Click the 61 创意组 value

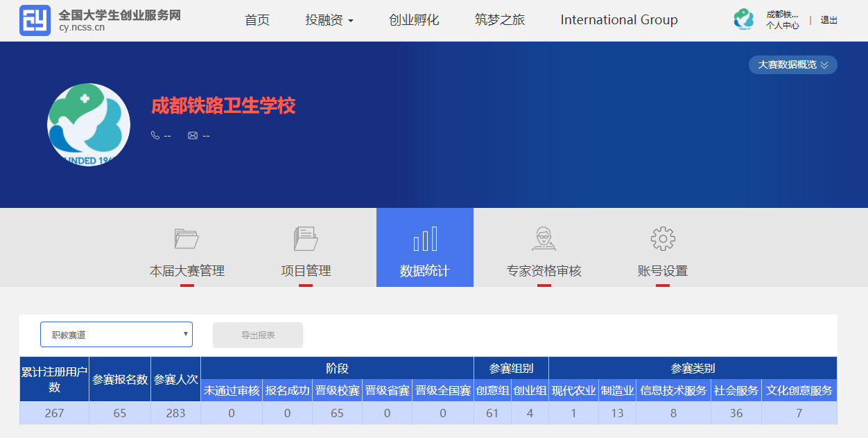[x=493, y=413]
